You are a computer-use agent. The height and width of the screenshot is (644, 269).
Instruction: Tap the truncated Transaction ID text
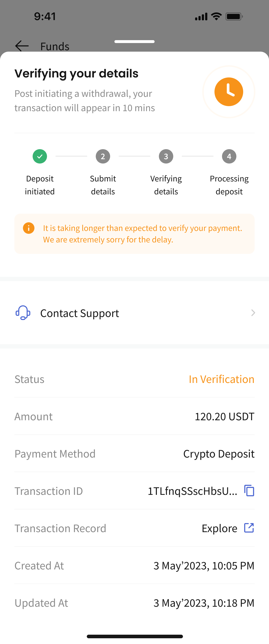point(192,491)
